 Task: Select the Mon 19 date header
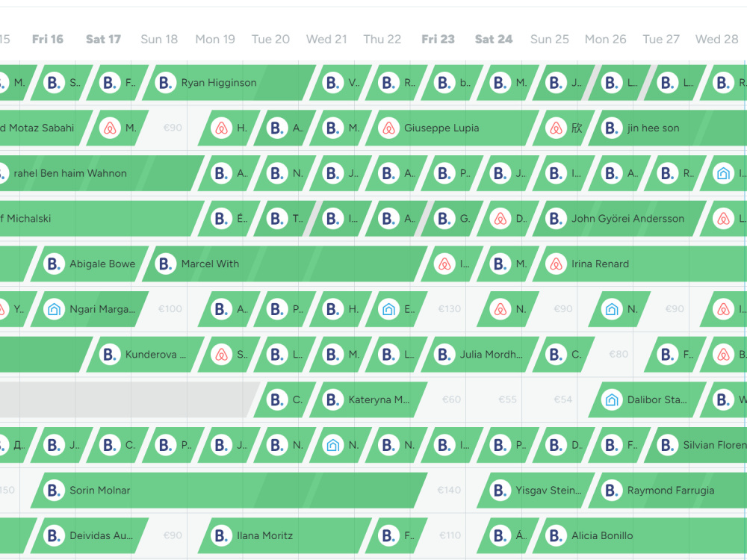215,39
